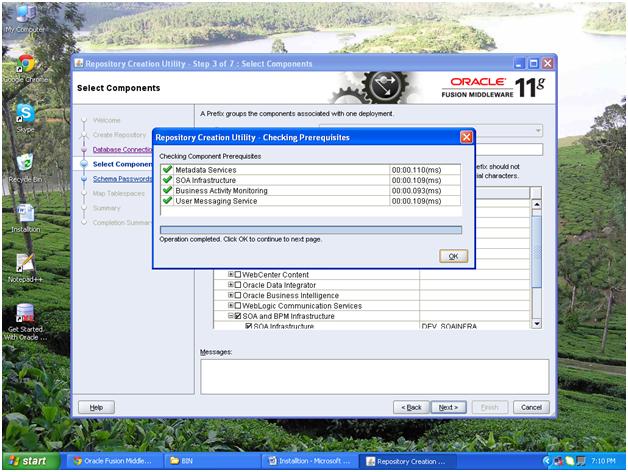Go to Database Connection step link
The height and width of the screenshot is (472, 628).
tap(122, 149)
